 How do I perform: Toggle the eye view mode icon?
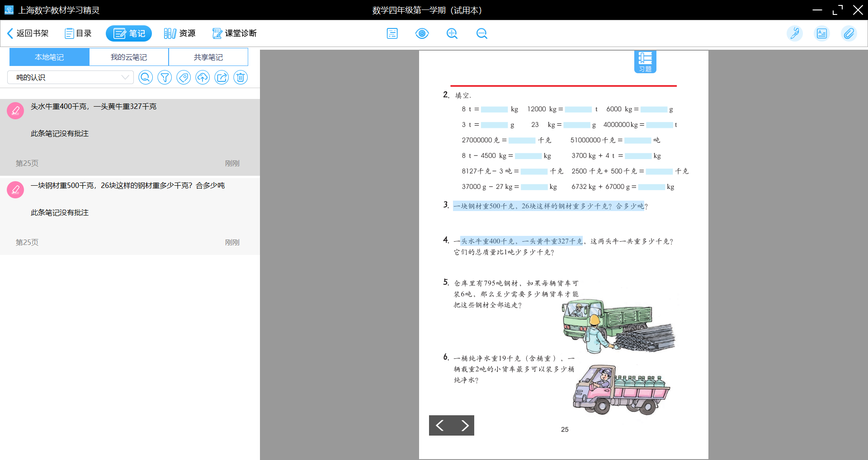(422, 33)
